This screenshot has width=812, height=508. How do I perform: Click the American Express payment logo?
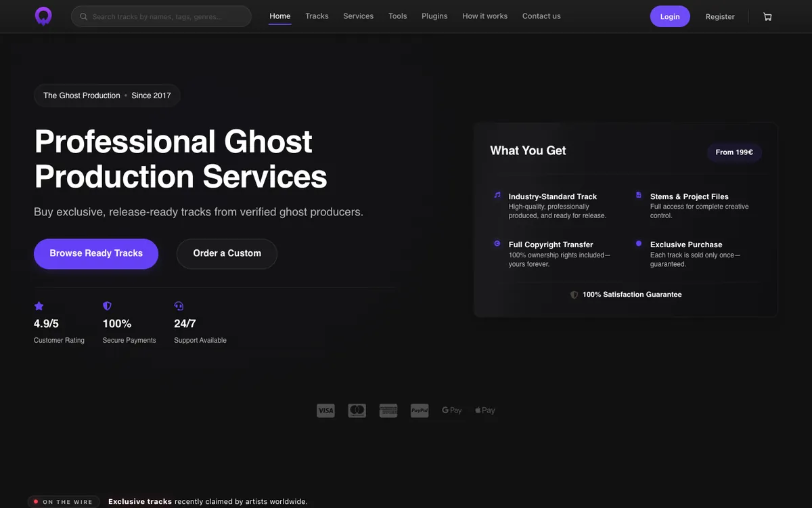click(388, 410)
